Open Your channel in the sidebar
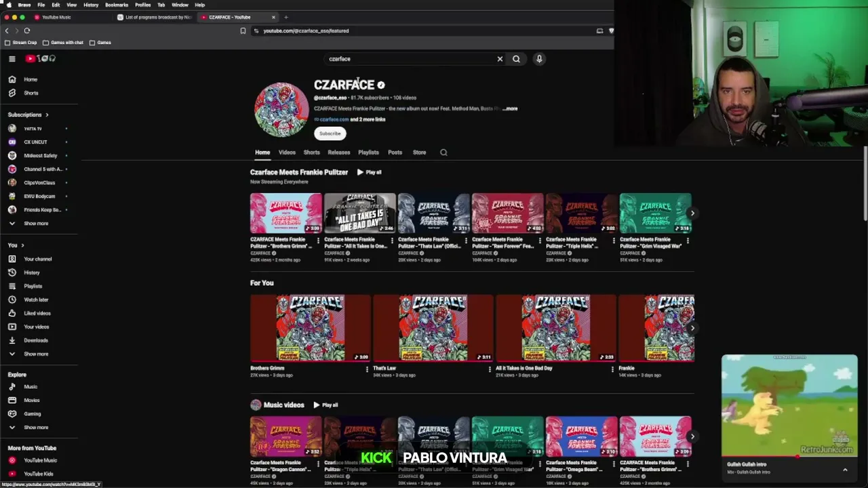The image size is (868, 488). coord(39,259)
